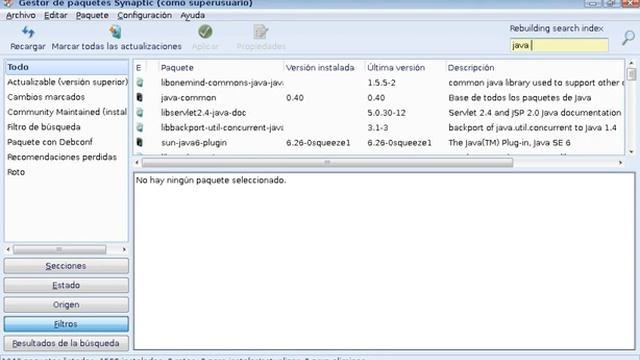Click the latest version 5.0.30-12 cell
Viewport: 640px width, 360px height.
[x=387, y=113]
